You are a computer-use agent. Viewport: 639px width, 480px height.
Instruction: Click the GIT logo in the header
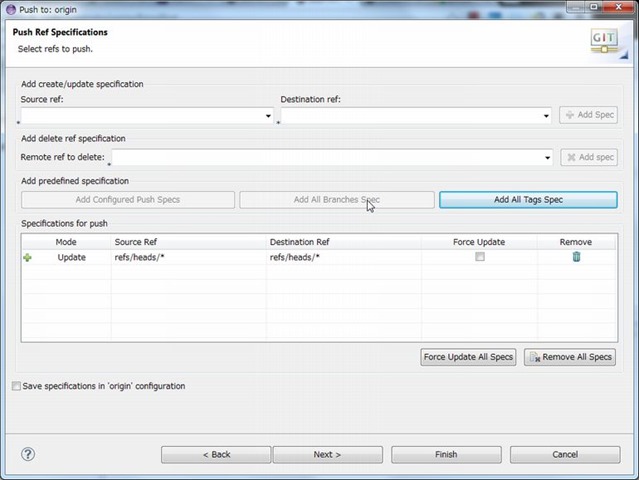tap(604, 40)
